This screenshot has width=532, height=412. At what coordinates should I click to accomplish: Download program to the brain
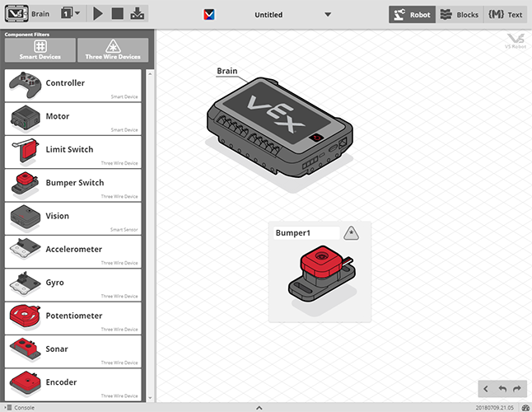click(x=137, y=13)
